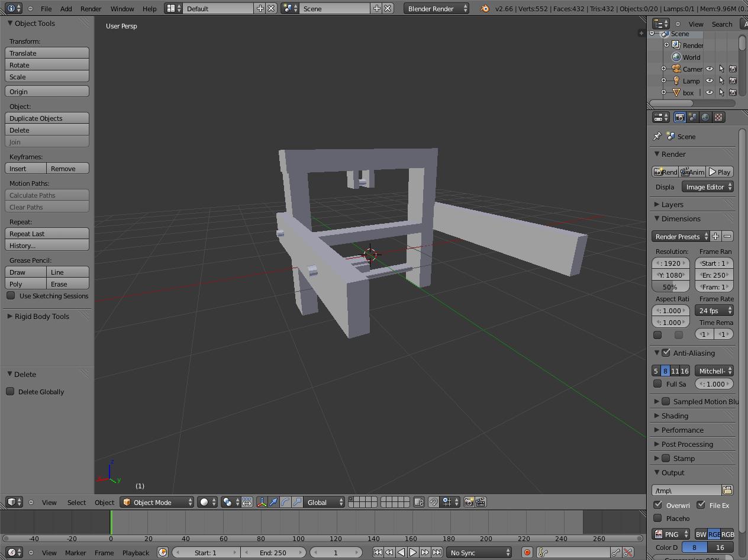Viewport: 748px width, 560px height.
Task: Toggle Lamp visibility eye in outliner
Action: click(710, 81)
